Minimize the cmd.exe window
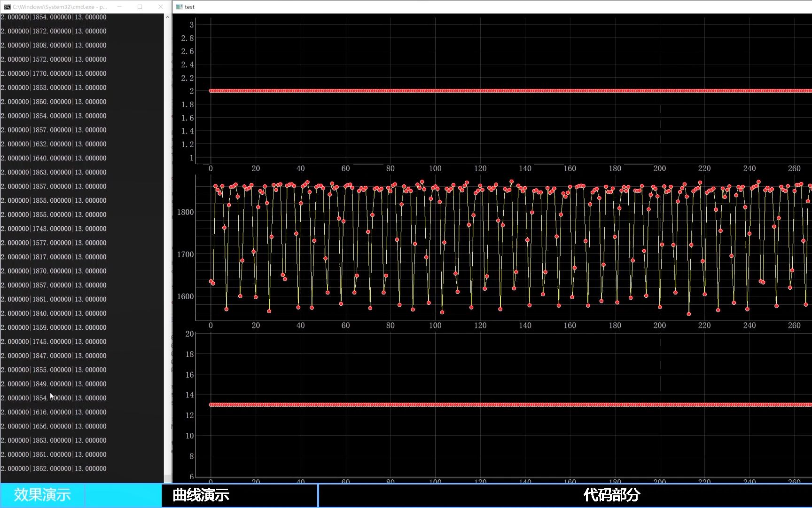Viewport: 812px width, 508px height. 119,7
